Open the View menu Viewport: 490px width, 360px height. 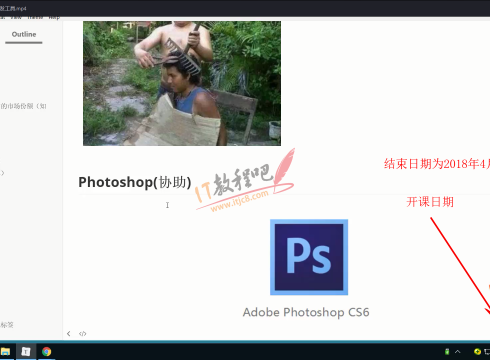click(16, 17)
